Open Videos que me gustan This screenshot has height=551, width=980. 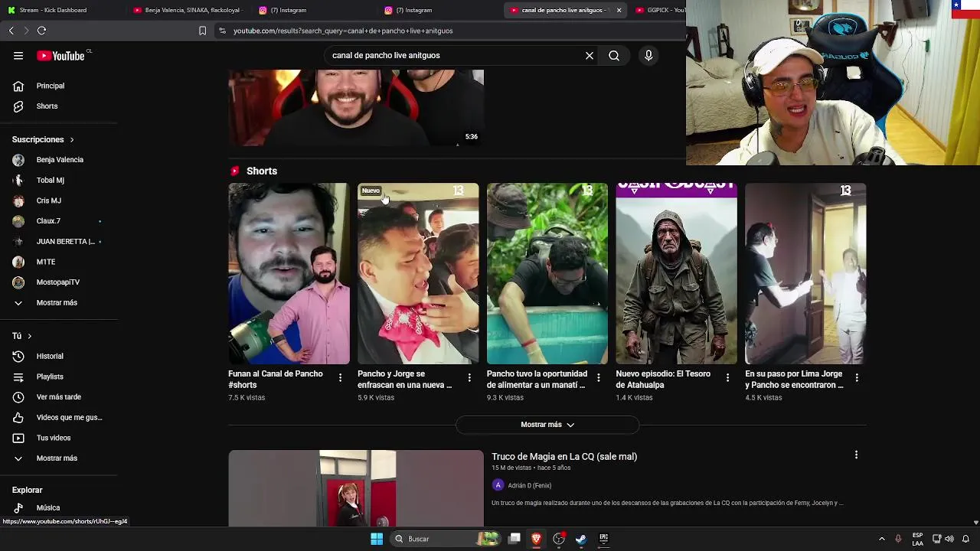(x=59, y=418)
